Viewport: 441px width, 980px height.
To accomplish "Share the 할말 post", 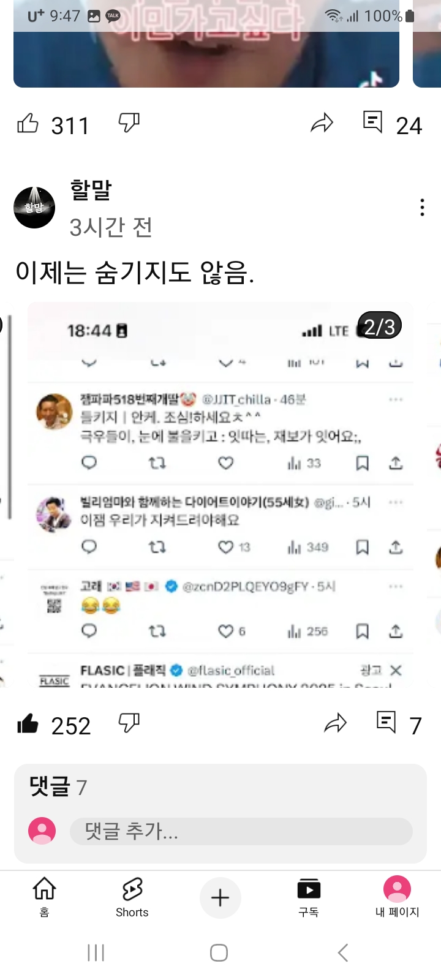I will click(x=335, y=724).
